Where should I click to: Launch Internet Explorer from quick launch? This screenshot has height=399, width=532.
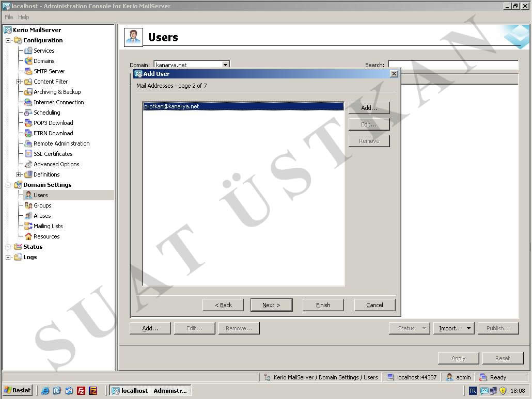click(45, 391)
